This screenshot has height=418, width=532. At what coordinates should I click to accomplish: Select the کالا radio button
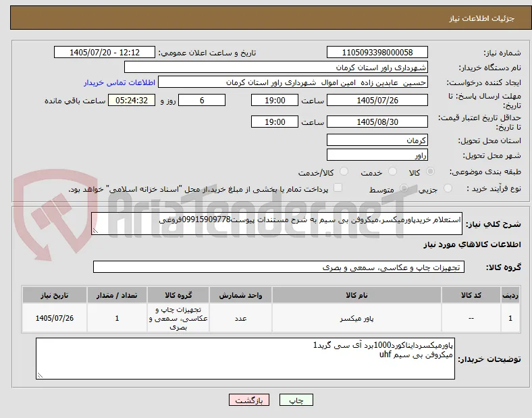(430, 172)
